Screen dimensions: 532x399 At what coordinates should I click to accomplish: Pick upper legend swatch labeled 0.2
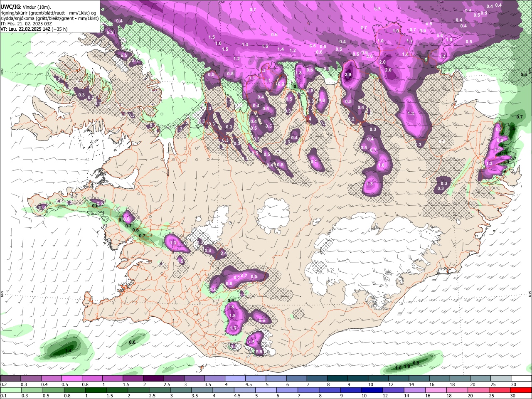(x=10, y=378)
